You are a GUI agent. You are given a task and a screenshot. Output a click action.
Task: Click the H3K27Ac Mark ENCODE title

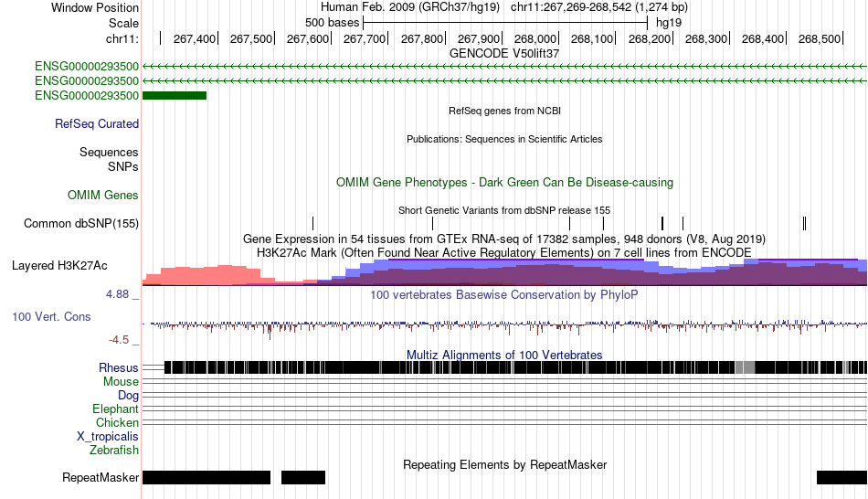pos(504,252)
